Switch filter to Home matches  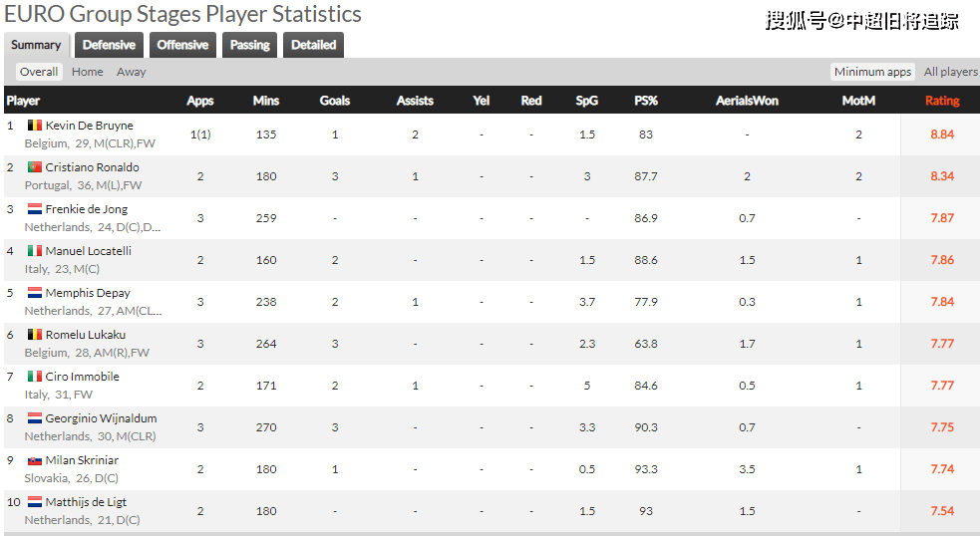coord(88,72)
